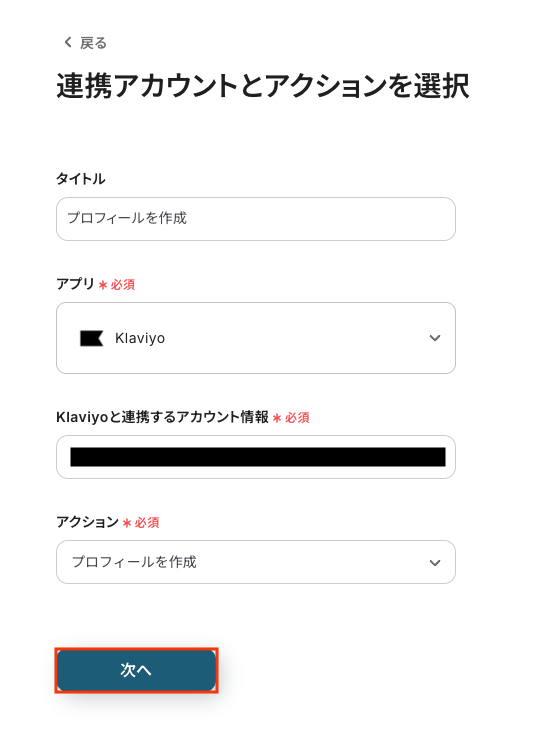Click the 必須 marker beside アクション

(x=147, y=522)
